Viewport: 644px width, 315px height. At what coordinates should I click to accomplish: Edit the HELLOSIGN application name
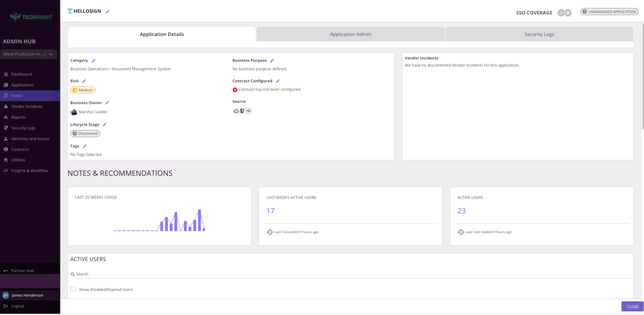pos(108,11)
